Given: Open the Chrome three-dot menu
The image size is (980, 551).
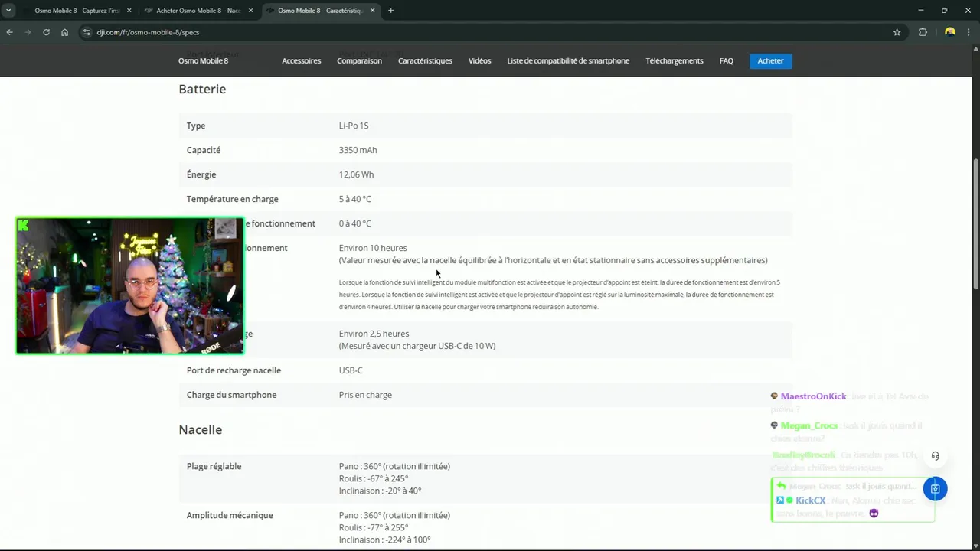Looking at the screenshot, I should click(969, 32).
